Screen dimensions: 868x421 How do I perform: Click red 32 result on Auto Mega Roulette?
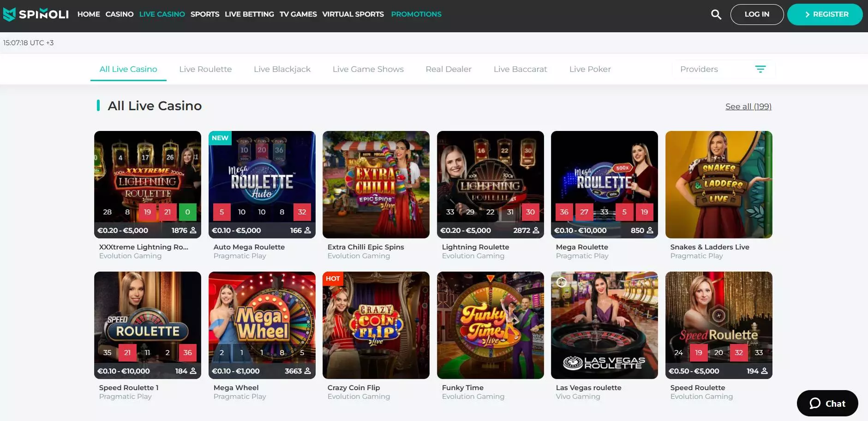tap(302, 212)
